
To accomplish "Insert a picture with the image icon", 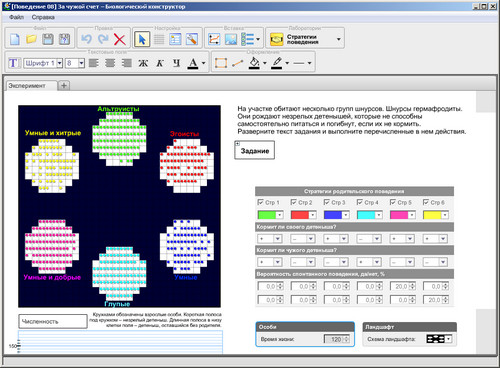I will [231, 39].
